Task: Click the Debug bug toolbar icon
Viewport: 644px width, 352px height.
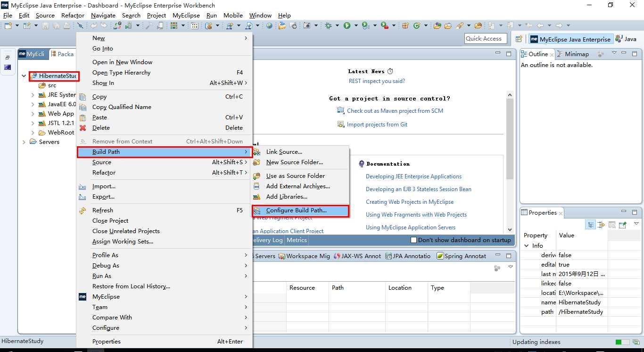Action: click(x=328, y=25)
